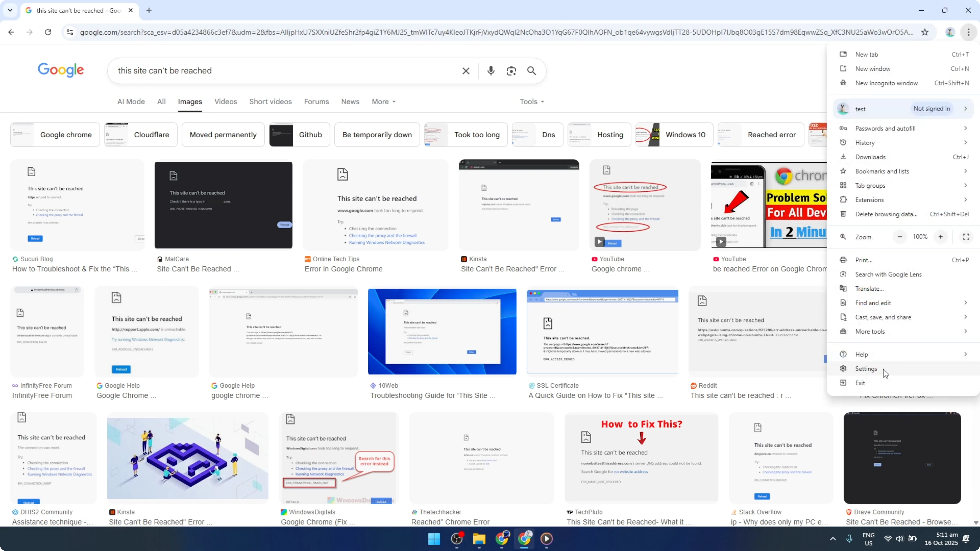Open Settings from Chrome menu
Screen dimensions: 980x551
[904, 368]
